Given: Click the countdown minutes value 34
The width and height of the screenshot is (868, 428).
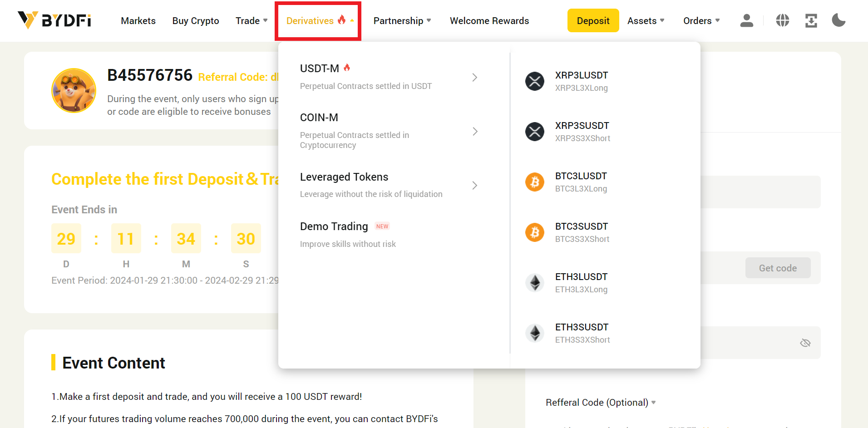Looking at the screenshot, I should [x=186, y=238].
